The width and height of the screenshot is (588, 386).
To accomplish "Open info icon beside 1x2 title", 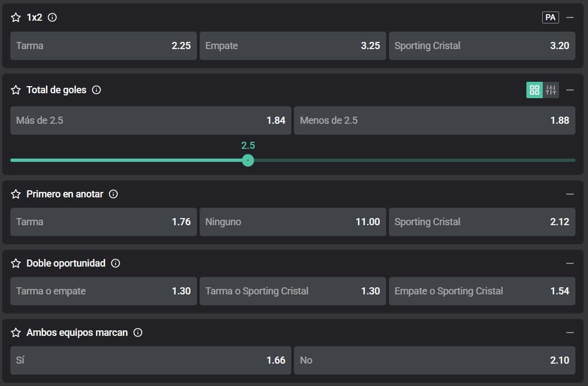I will click(52, 17).
